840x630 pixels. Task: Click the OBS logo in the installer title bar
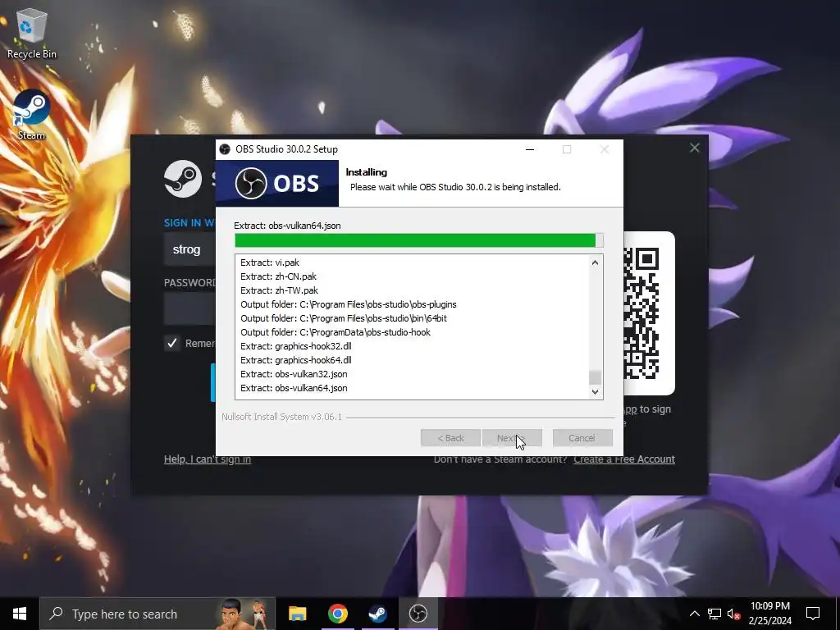tap(225, 149)
